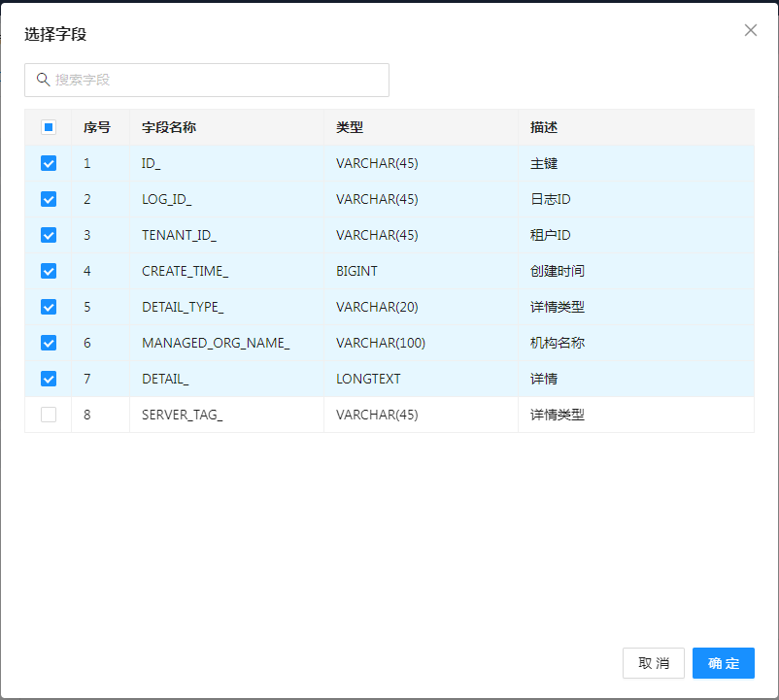Toggle the DETAIL_TYPE_ row checkbox
779x700 pixels.
pyautogui.click(x=49, y=307)
